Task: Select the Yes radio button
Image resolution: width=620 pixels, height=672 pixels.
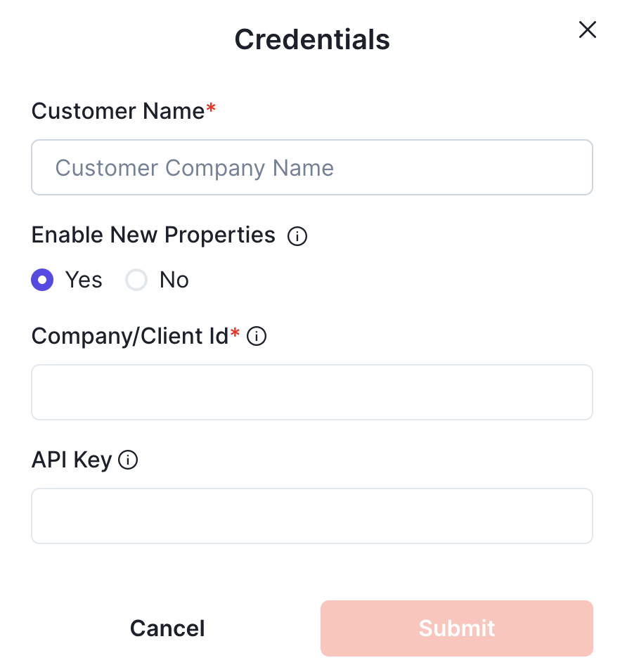Action: [x=42, y=280]
